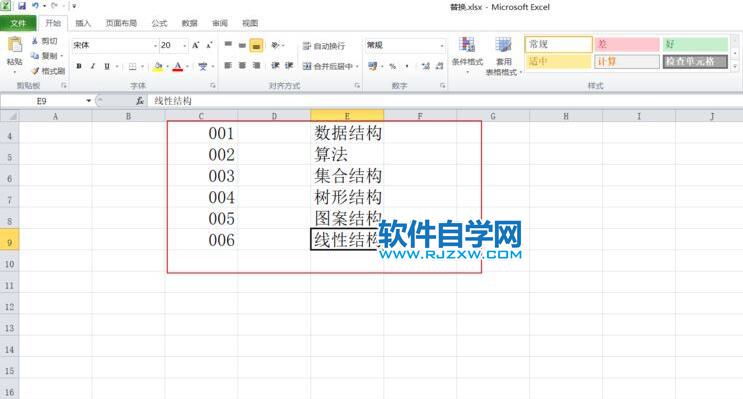
Task: Click the Name Box showing E9
Action: (42, 100)
